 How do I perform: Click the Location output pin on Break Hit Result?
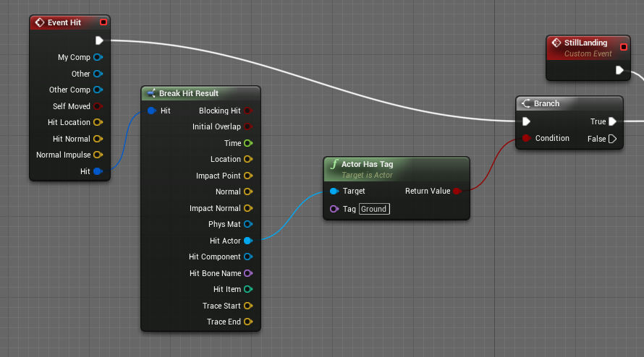[247, 159]
